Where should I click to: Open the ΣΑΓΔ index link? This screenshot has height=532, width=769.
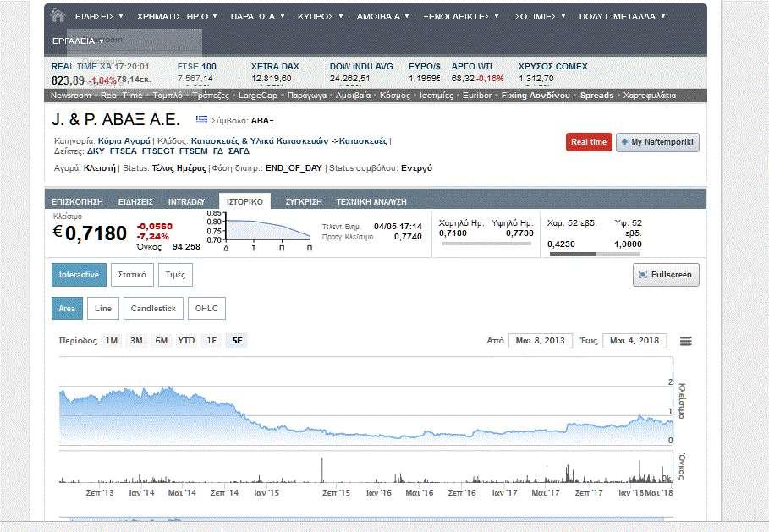click(239, 151)
